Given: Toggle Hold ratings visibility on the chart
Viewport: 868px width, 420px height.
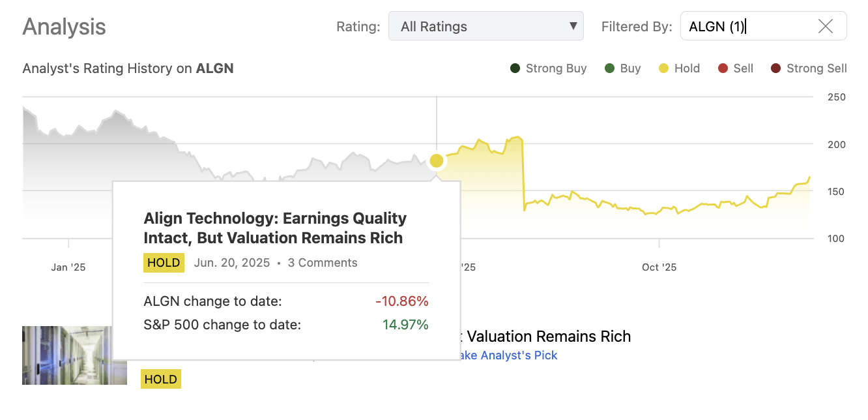Looking at the screenshot, I should 664,68.
